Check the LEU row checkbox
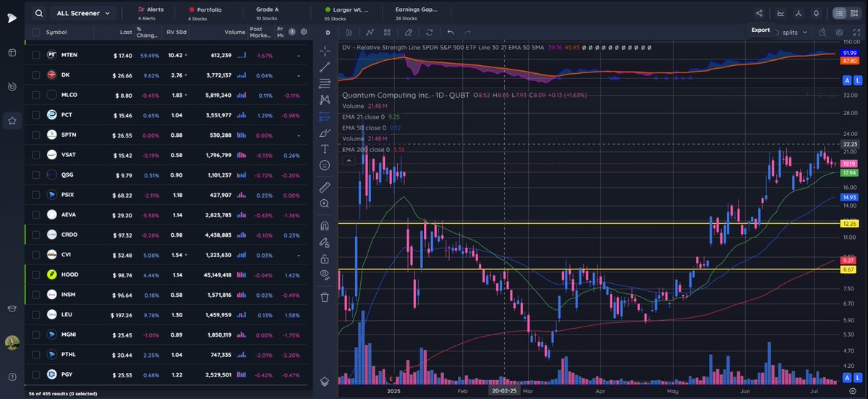The image size is (868, 399). pos(35,315)
